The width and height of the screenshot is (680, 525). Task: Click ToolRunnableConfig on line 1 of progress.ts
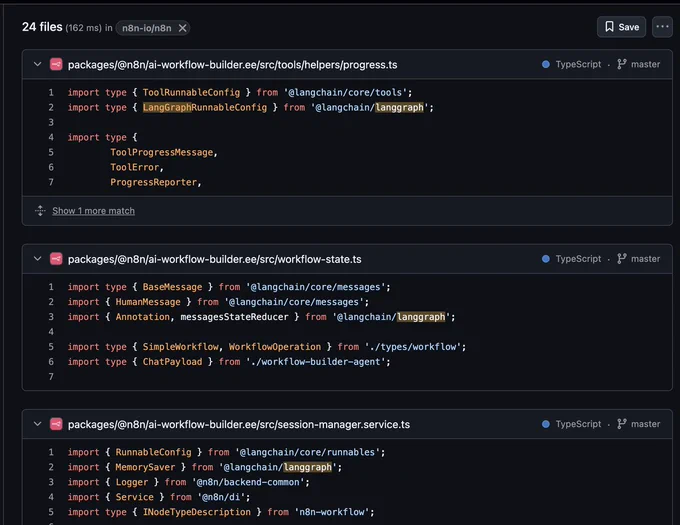191,92
